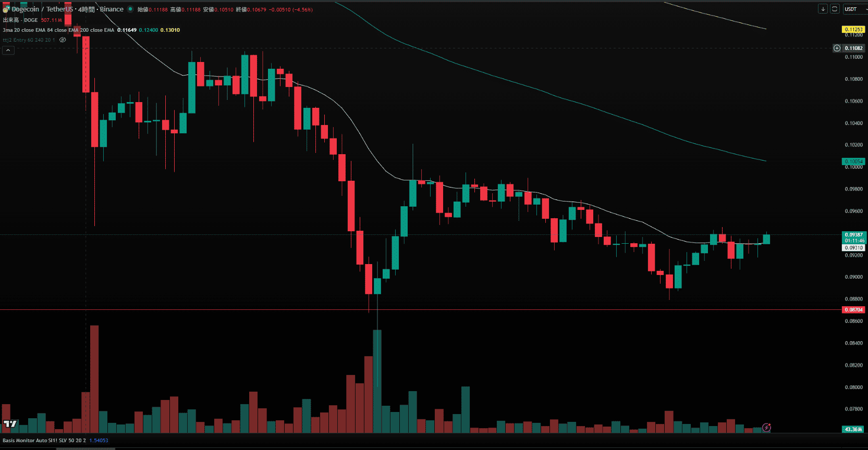Image resolution: width=868 pixels, height=450 pixels.
Task: Collapse the indicator legend with chevron arrow
Action: pos(8,51)
